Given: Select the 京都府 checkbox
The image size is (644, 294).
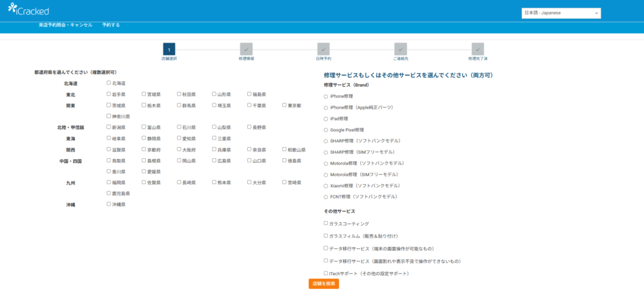Looking at the screenshot, I should pos(144,150).
